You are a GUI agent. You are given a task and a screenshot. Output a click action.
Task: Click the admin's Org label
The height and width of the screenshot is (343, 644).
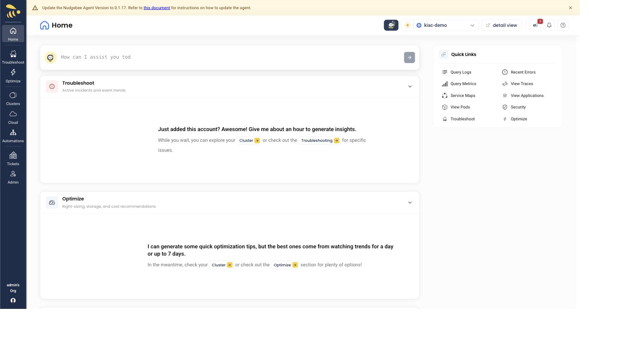13,288
